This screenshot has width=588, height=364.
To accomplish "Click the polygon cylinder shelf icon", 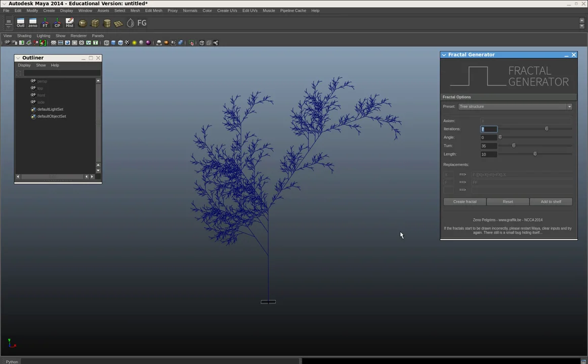I will coord(107,23).
